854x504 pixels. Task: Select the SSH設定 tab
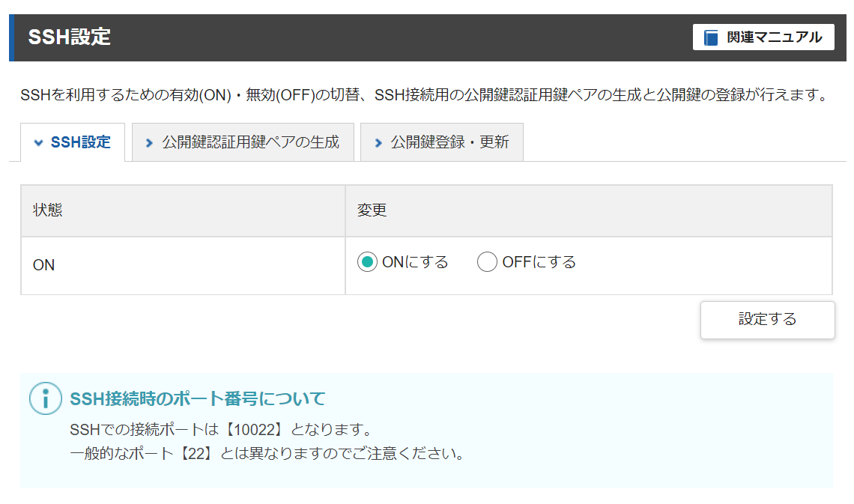[x=72, y=142]
